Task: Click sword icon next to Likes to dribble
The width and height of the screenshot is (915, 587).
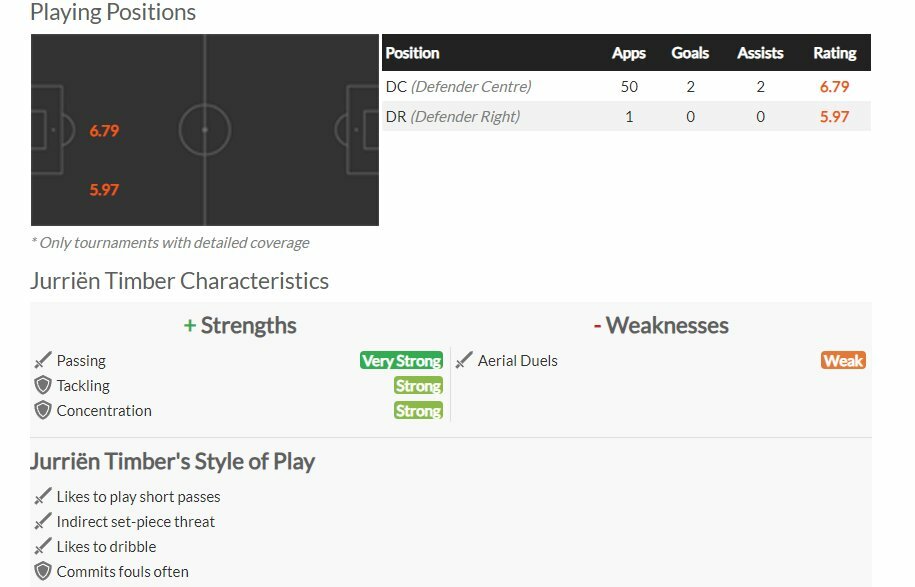Action: click(43, 547)
